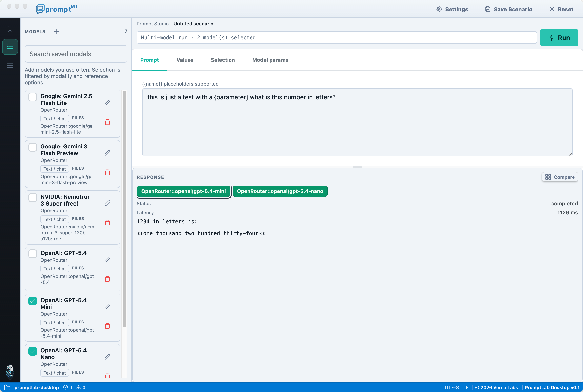Check the Google Gemini 3 Flash Preview checkbox
The width and height of the screenshot is (583, 392).
coord(33,147)
